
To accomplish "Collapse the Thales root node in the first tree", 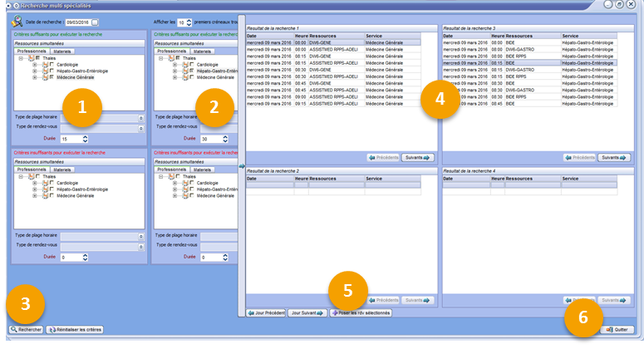I will tap(21, 57).
